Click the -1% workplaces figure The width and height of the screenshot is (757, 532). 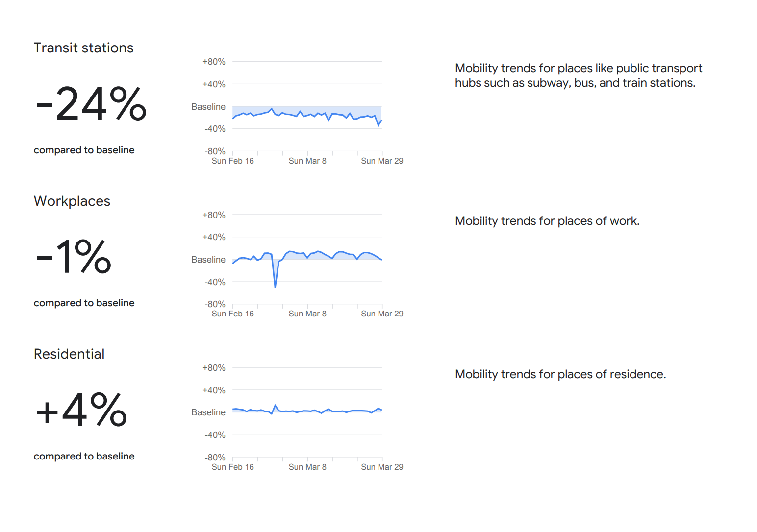(x=74, y=257)
